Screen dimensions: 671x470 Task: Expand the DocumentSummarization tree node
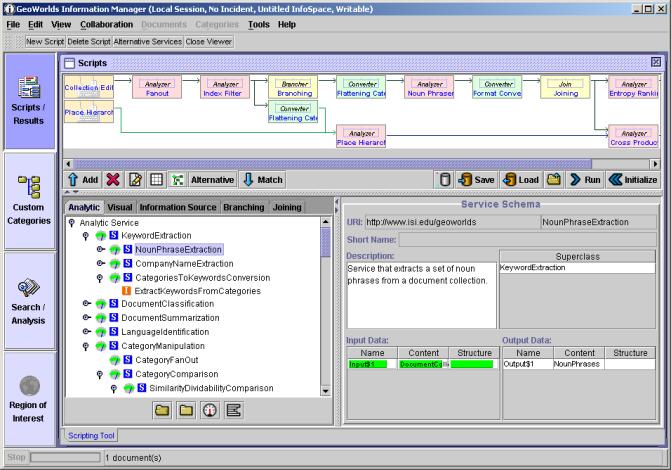[x=87, y=318]
